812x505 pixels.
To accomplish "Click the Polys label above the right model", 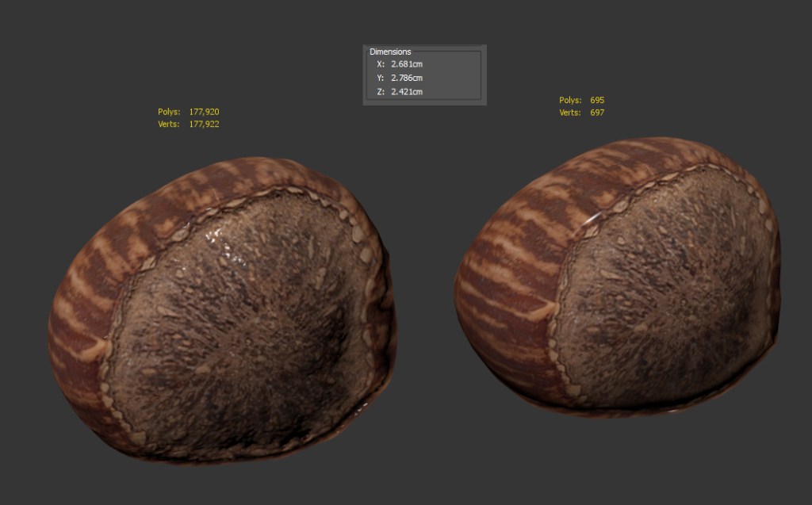I will [570, 100].
